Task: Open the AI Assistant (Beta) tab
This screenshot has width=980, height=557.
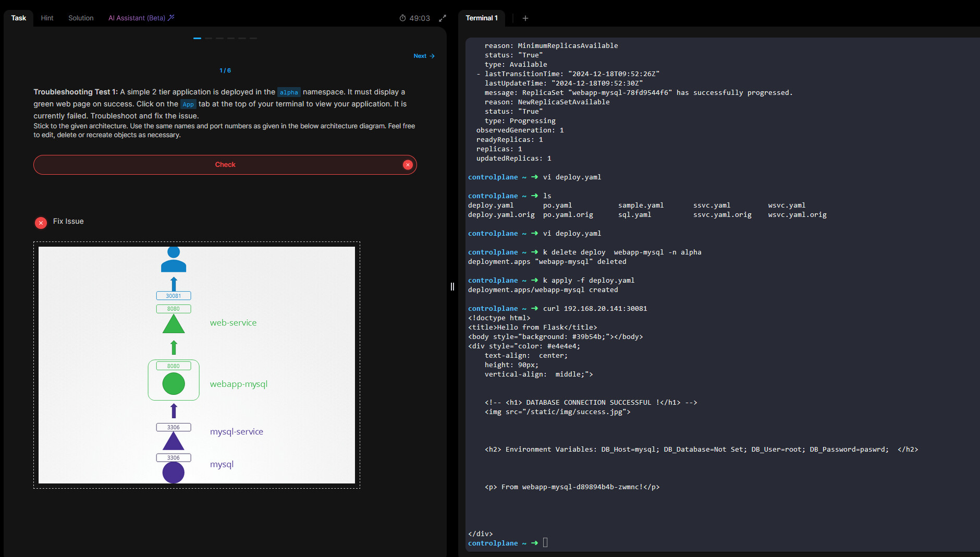Action: (137, 18)
